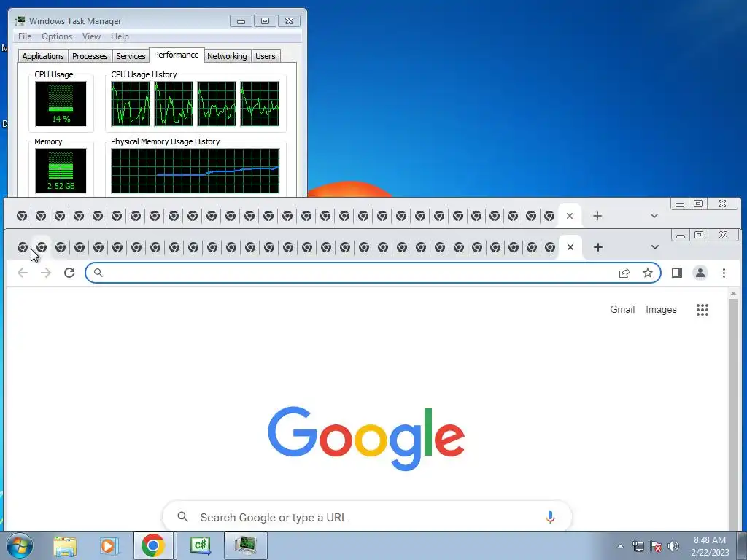747x560 pixels.
Task: Open Gmail link on Google page
Action: point(622,309)
